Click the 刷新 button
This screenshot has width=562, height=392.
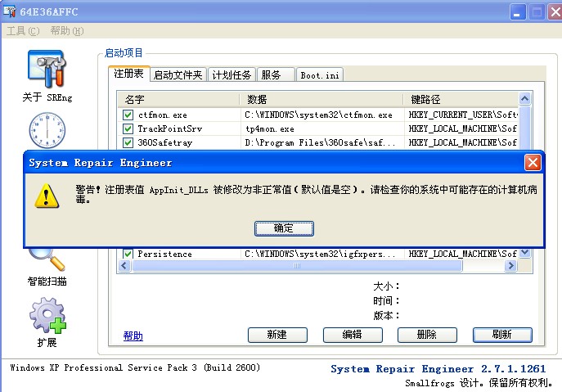pos(502,335)
